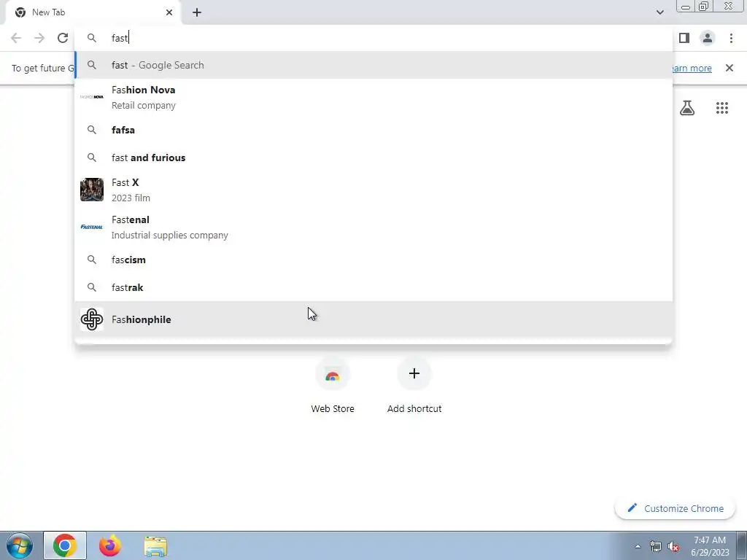Click in the address bar containing 'fast'
747x560 pixels.
[373, 38]
